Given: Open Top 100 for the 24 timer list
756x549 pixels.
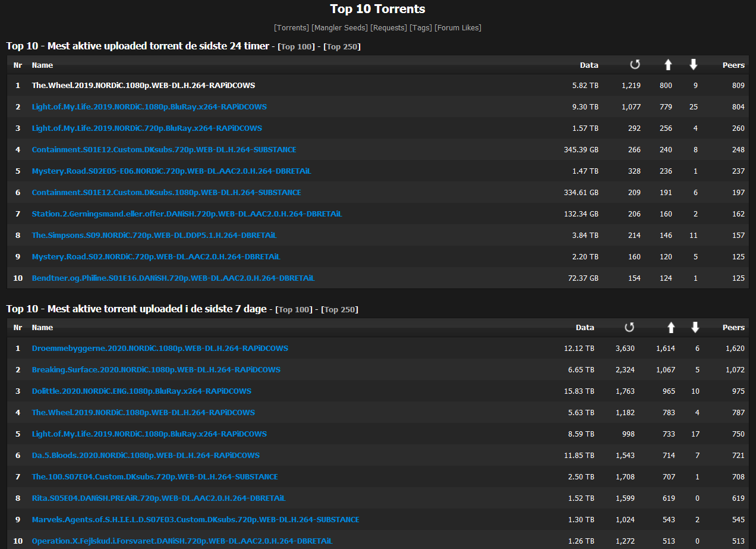Looking at the screenshot, I should pos(297,47).
